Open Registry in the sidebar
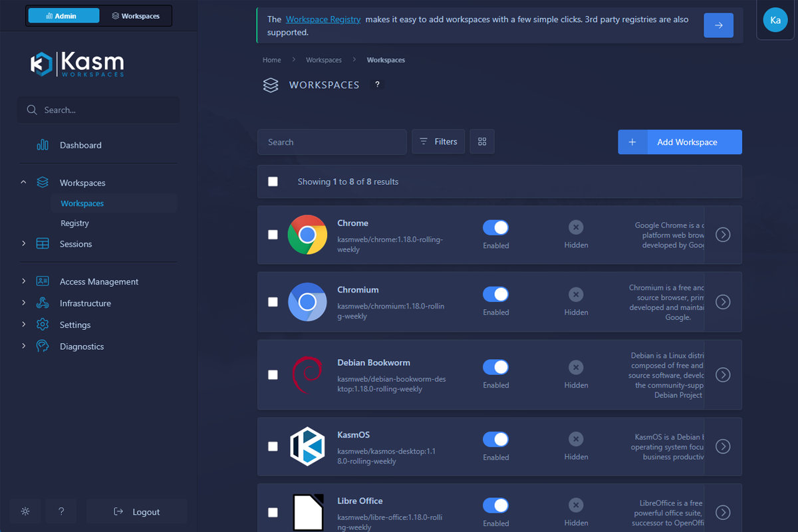The image size is (798, 532). pos(74,223)
